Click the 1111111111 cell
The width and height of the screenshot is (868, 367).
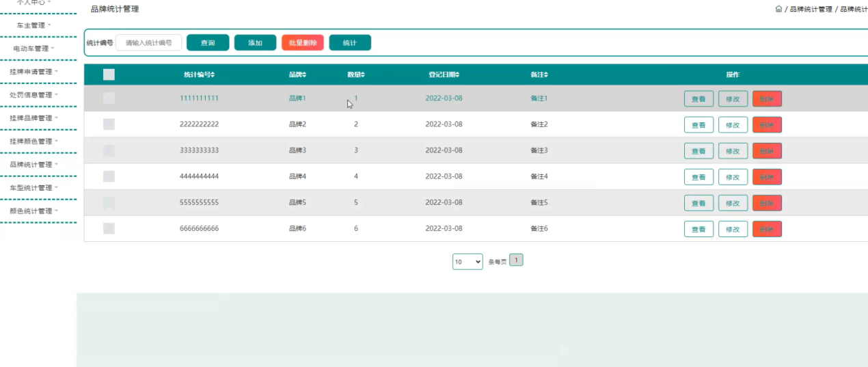tap(199, 98)
